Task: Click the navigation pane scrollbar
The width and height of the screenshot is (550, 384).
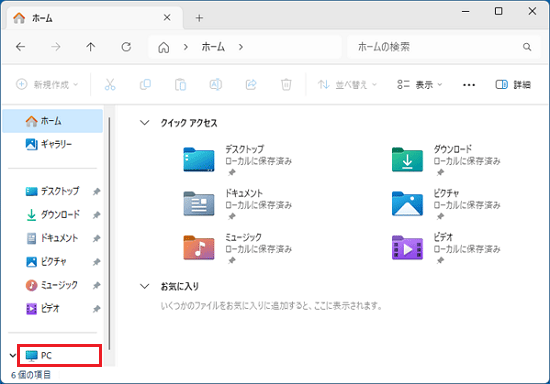Action: click(x=109, y=233)
